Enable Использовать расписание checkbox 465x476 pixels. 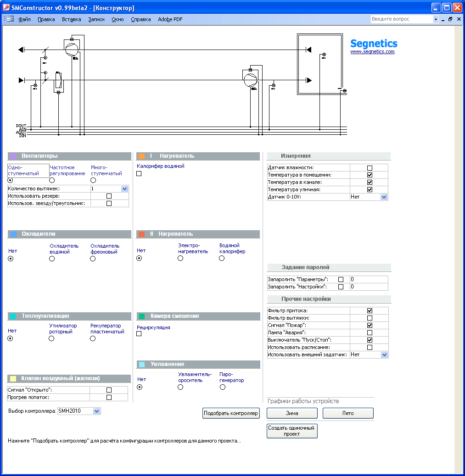tap(370, 347)
